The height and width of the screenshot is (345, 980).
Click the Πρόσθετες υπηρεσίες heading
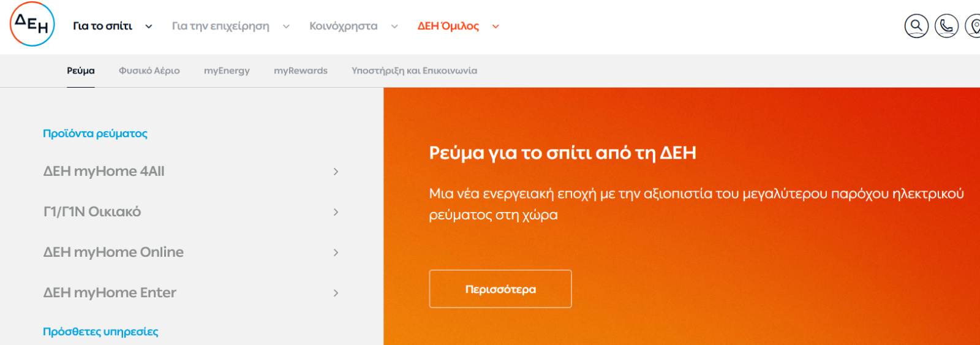tap(100, 331)
